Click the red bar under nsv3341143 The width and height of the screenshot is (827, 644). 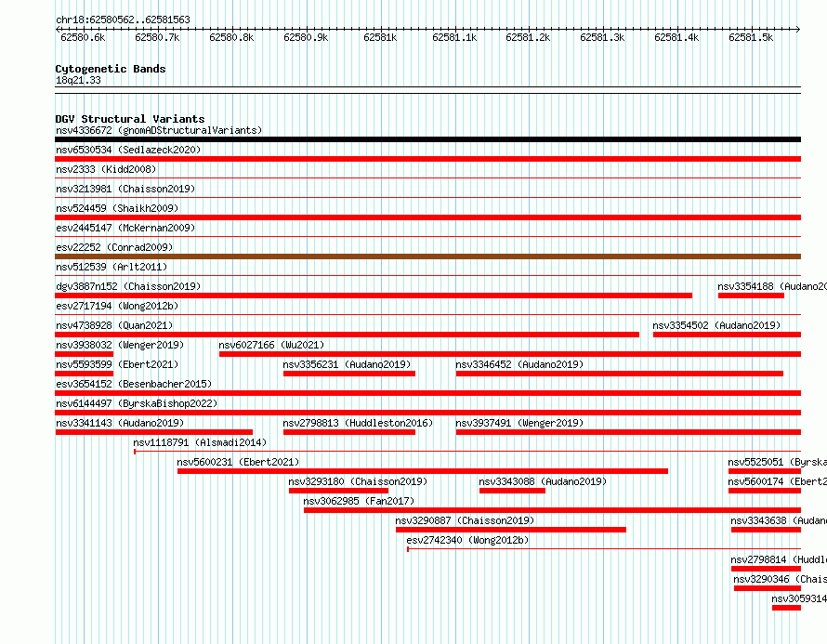coord(154,432)
